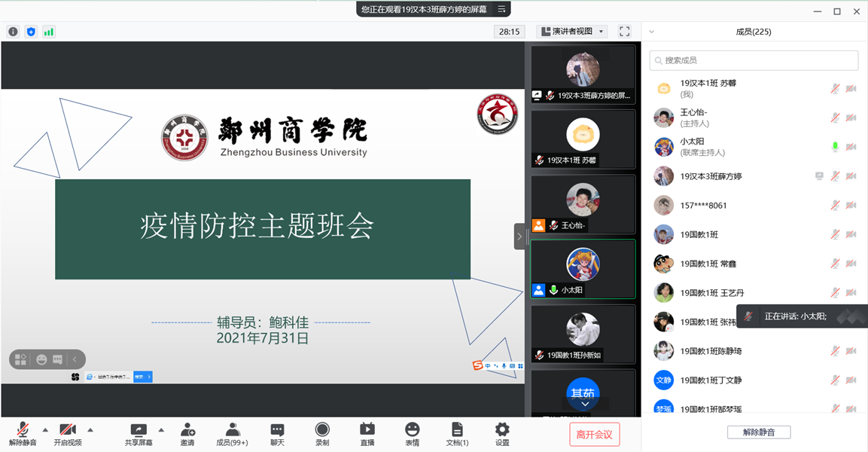Click the Sogou input method S icon on shared slide
Screen dimensions: 868x452
click(x=477, y=365)
